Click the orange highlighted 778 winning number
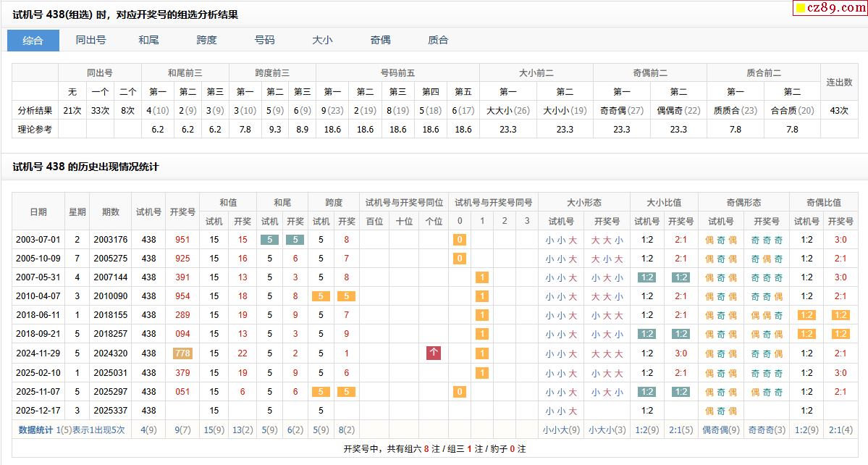 point(182,353)
